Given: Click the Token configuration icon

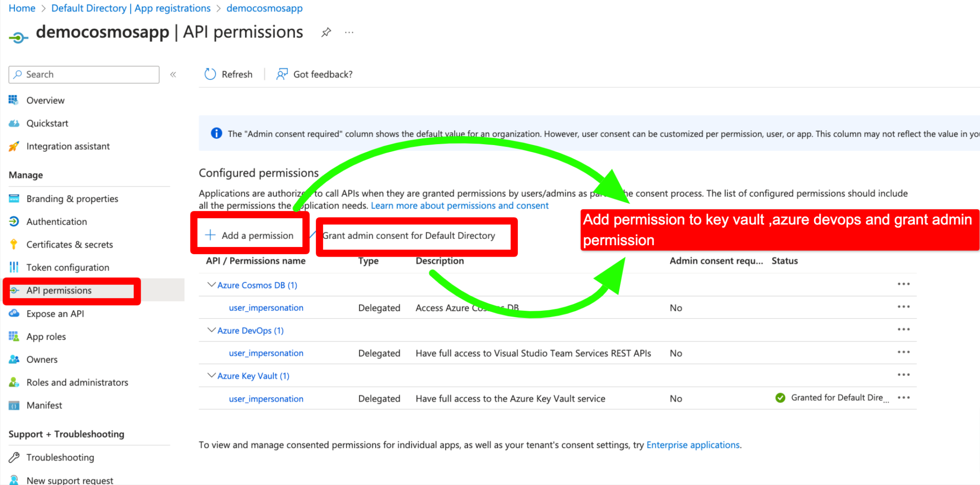Looking at the screenshot, I should (x=14, y=267).
